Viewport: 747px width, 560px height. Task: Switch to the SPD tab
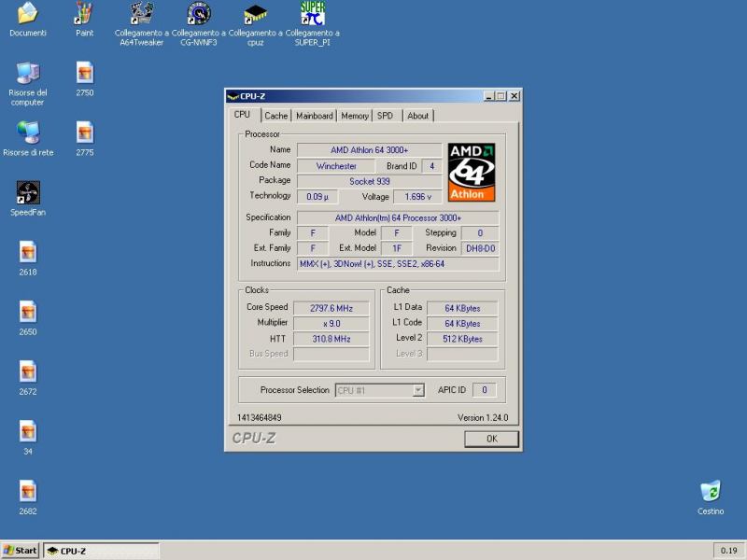pos(385,116)
